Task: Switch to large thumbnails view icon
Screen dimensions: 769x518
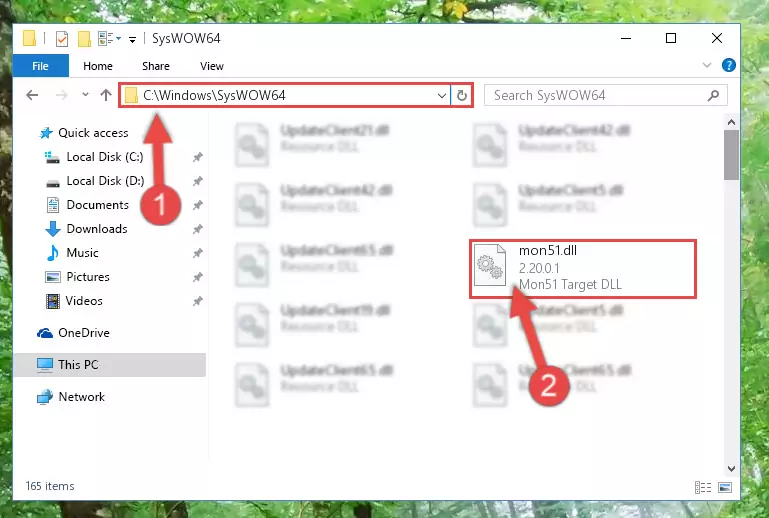Action: point(725,487)
